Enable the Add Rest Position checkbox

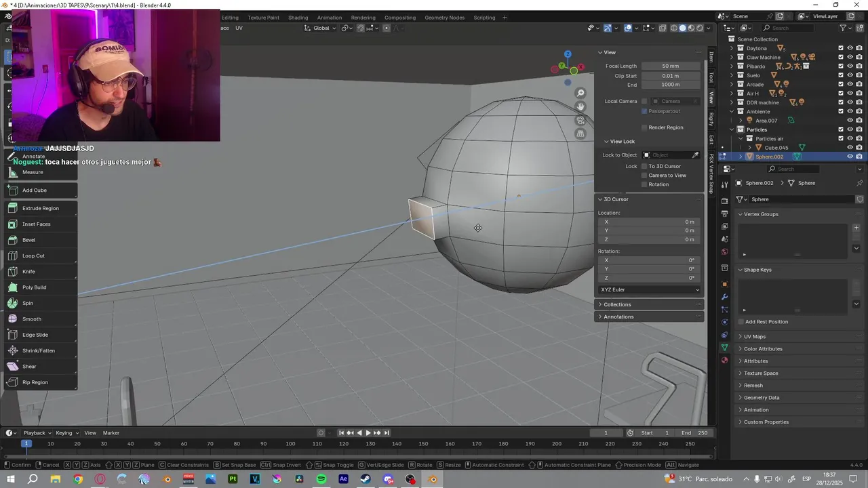pyautogui.click(x=741, y=322)
